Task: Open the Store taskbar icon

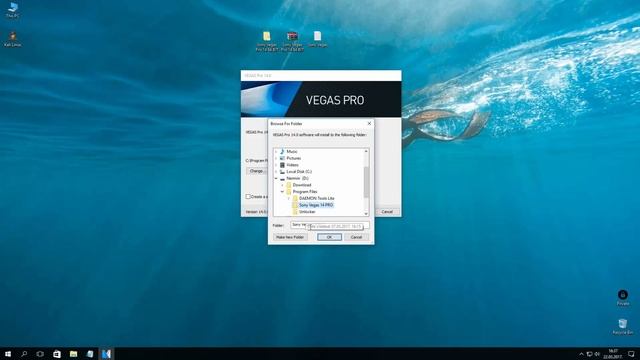Action: click(x=57, y=354)
